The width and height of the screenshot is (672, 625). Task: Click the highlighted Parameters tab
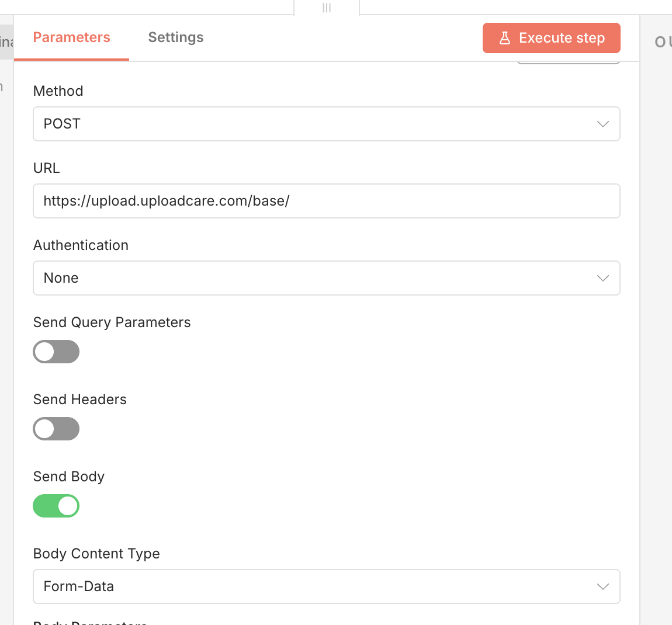(71, 37)
